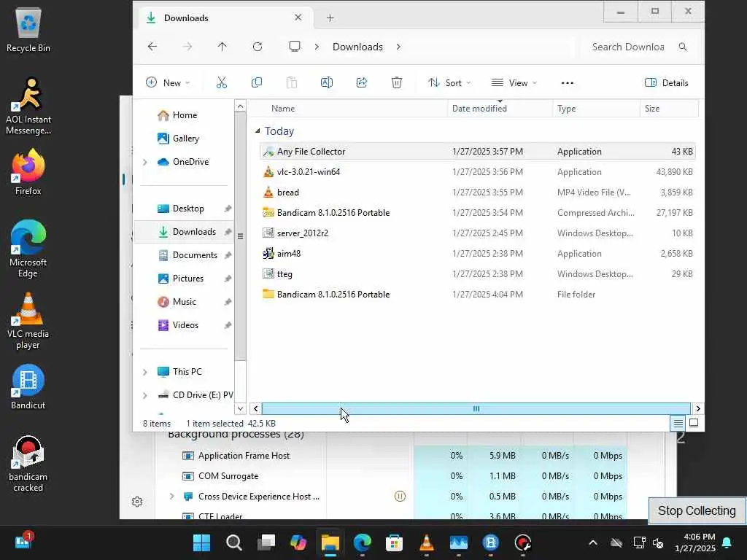747x560 pixels.
Task: Click horizontal scrollbar right arrow
Action: [x=698, y=408]
